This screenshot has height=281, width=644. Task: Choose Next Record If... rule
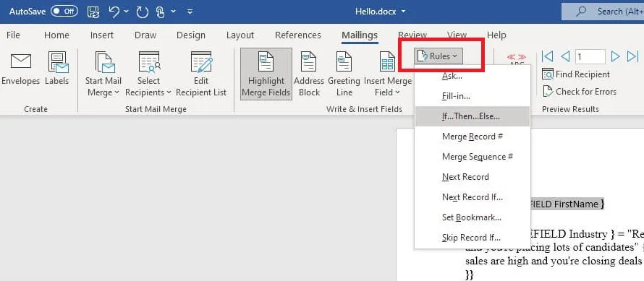click(473, 197)
